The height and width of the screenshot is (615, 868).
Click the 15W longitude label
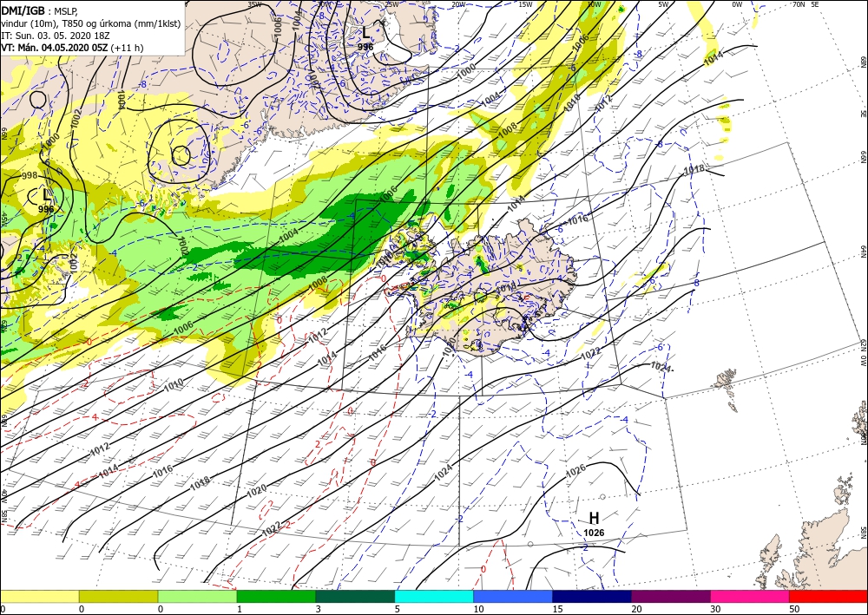click(x=525, y=4)
